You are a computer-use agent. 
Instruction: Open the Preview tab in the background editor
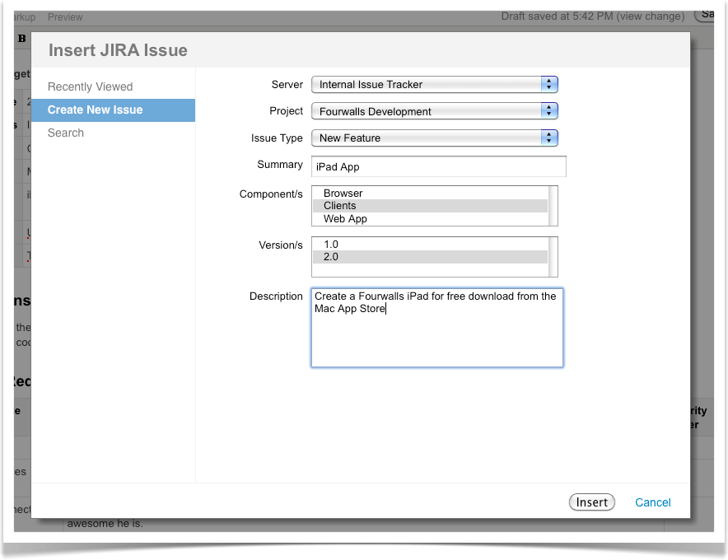coord(65,17)
